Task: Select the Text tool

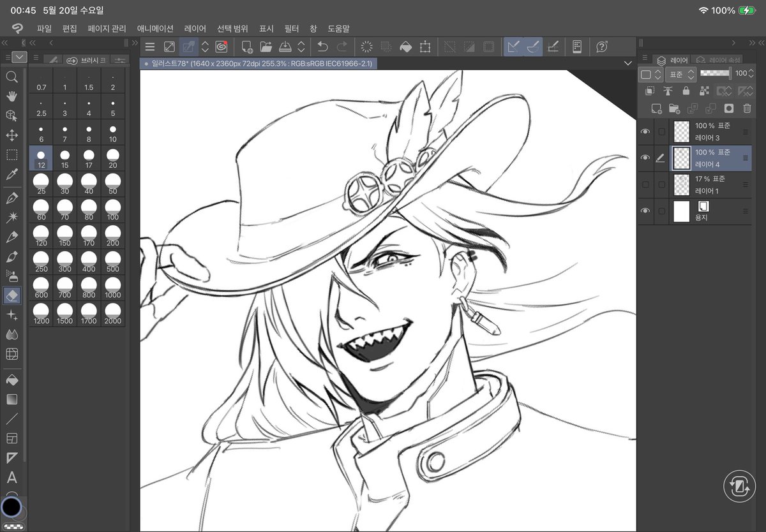Action: point(11,477)
